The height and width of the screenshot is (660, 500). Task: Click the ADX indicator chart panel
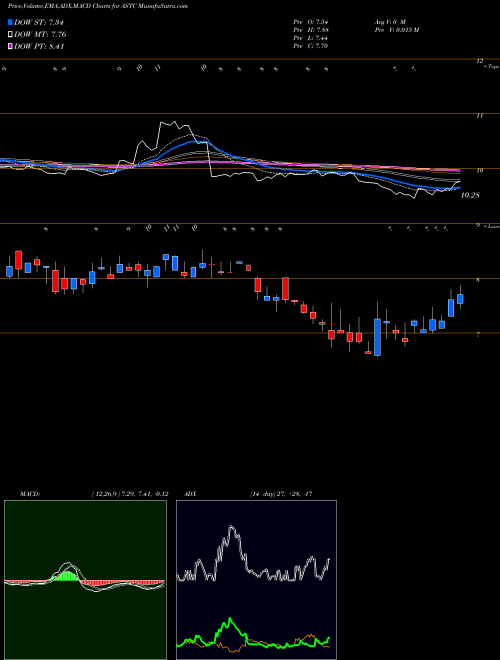pyautogui.click(x=256, y=580)
